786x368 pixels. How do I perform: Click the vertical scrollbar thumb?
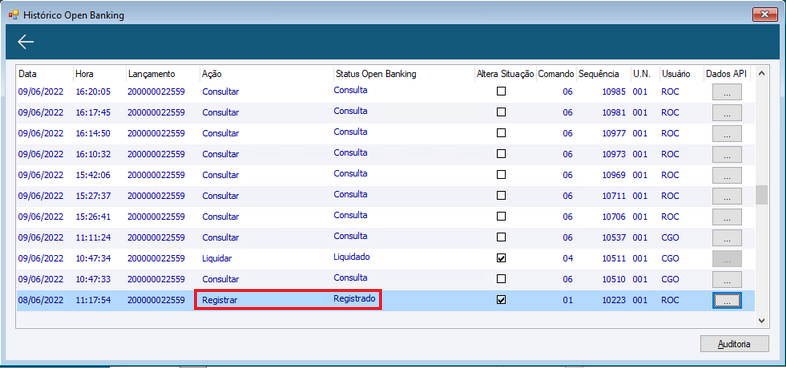[761, 195]
